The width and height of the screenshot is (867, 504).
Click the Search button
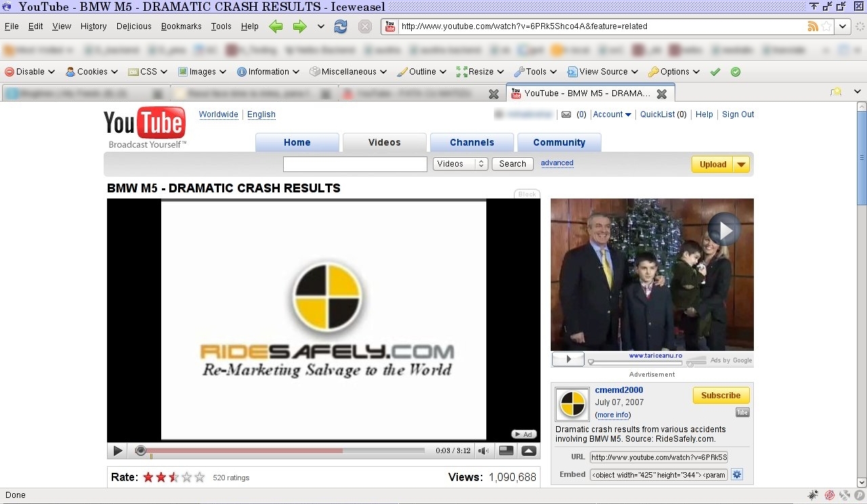tap(513, 164)
